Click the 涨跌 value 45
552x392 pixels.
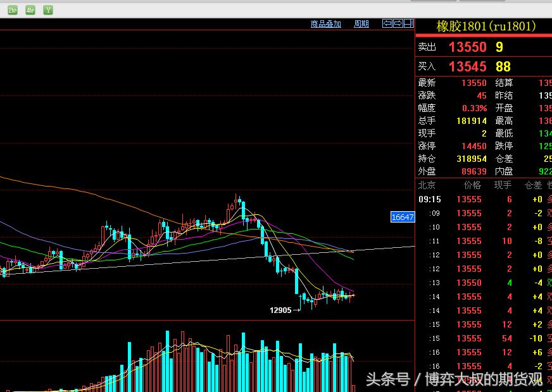pyautogui.click(x=482, y=95)
